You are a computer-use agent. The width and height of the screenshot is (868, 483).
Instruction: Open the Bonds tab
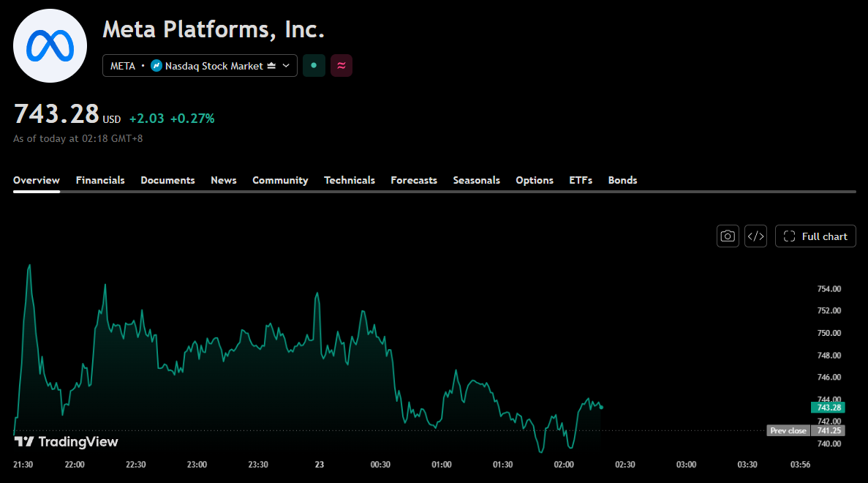[623, 180]
